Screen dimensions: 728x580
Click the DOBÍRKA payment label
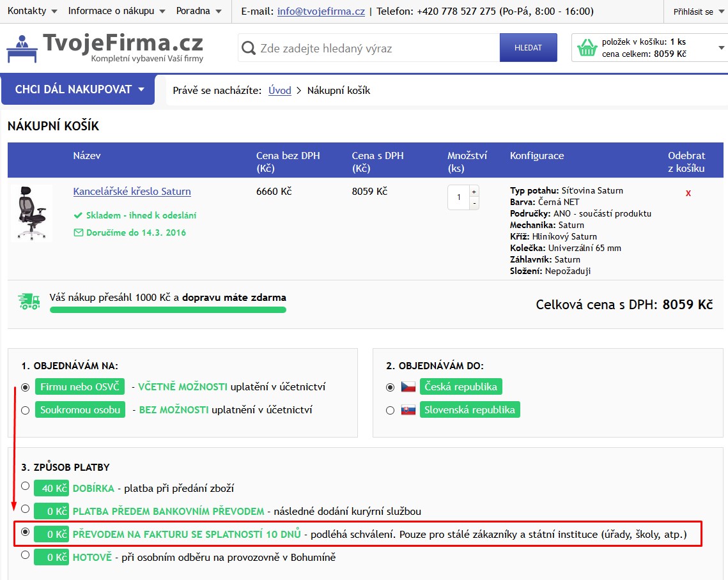93,488
